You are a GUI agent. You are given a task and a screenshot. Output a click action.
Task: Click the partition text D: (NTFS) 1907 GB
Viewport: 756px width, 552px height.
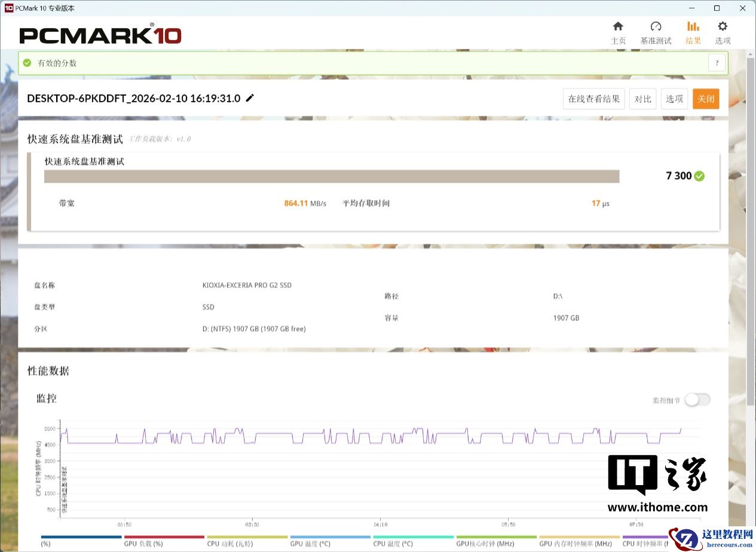254,329
